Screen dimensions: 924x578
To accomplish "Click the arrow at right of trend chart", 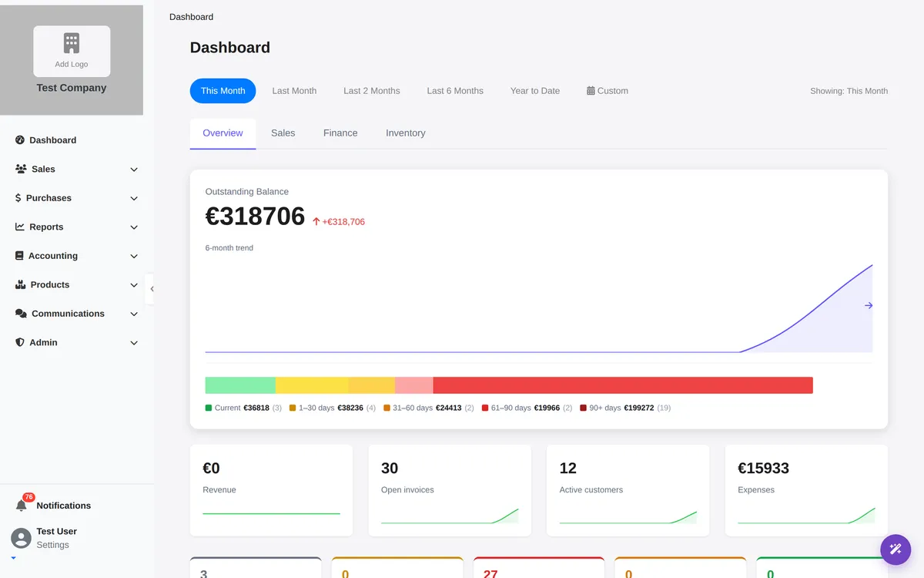I will click(x=869, y=306).
